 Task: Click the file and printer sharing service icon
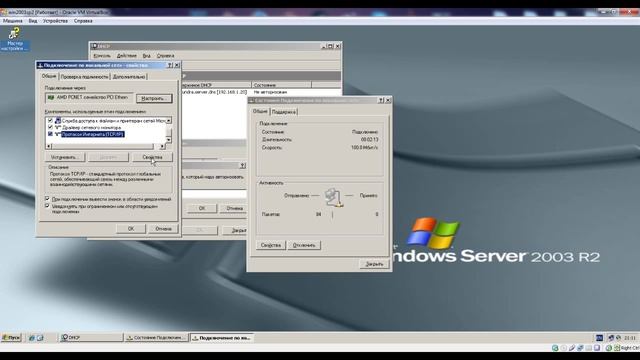[x=58, y=120]
